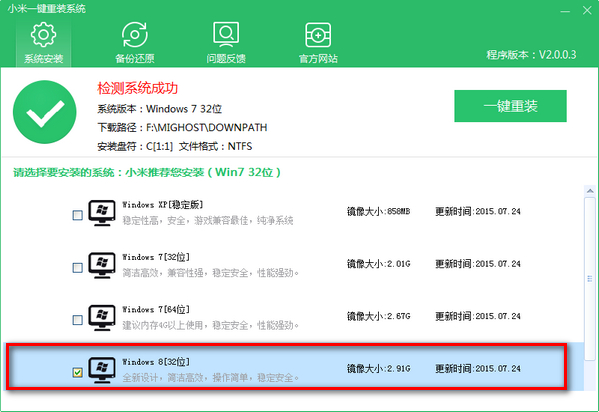Click the Windows 8[32位] monitor icon

point(102,370)
